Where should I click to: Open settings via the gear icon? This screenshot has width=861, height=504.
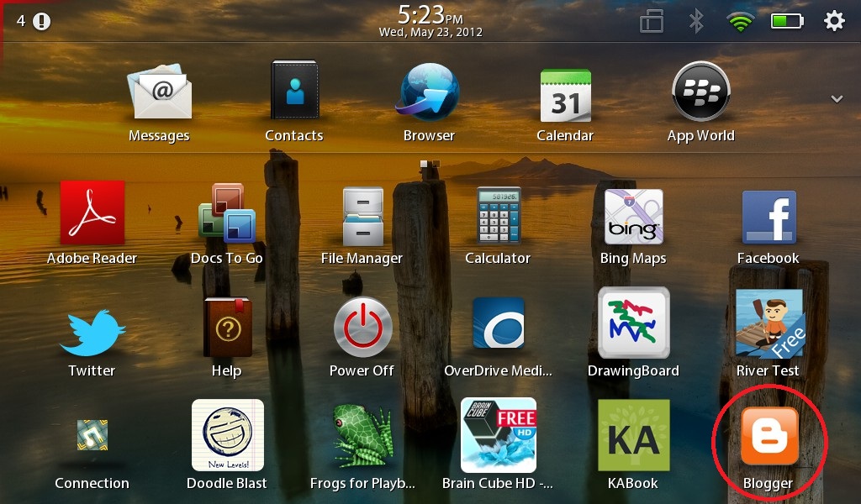[x=834, y=21]
